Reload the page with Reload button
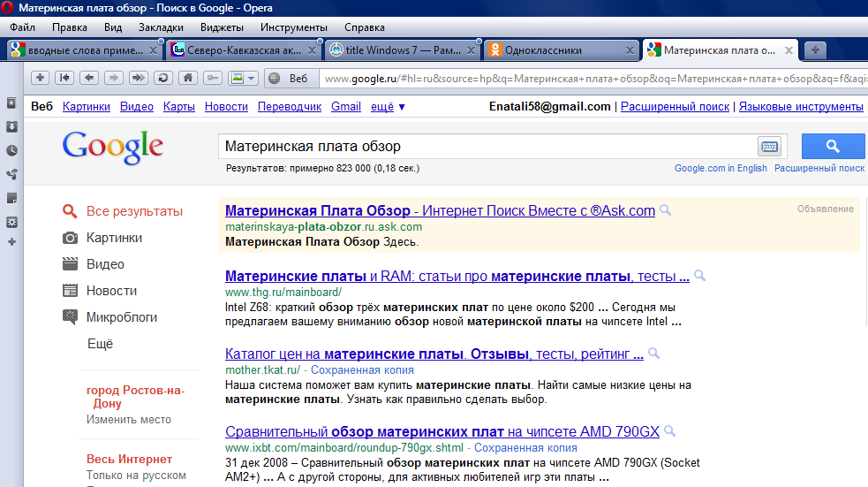The width and height of the screenshot is (868, 487). pos(162,78)
